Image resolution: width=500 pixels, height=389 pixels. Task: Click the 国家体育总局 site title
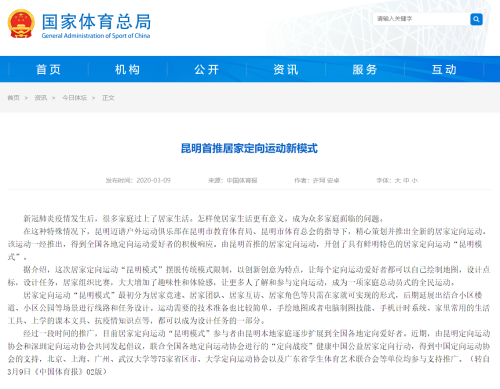96,21
